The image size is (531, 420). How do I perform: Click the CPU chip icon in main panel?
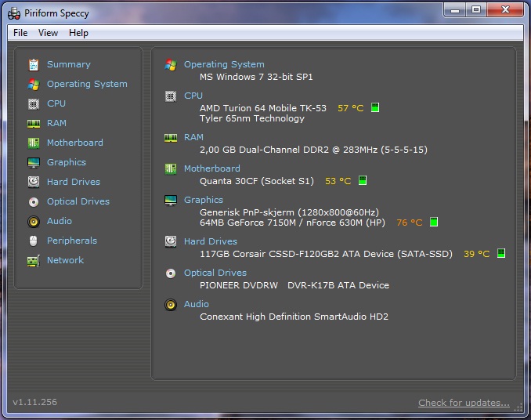(171, 96)
